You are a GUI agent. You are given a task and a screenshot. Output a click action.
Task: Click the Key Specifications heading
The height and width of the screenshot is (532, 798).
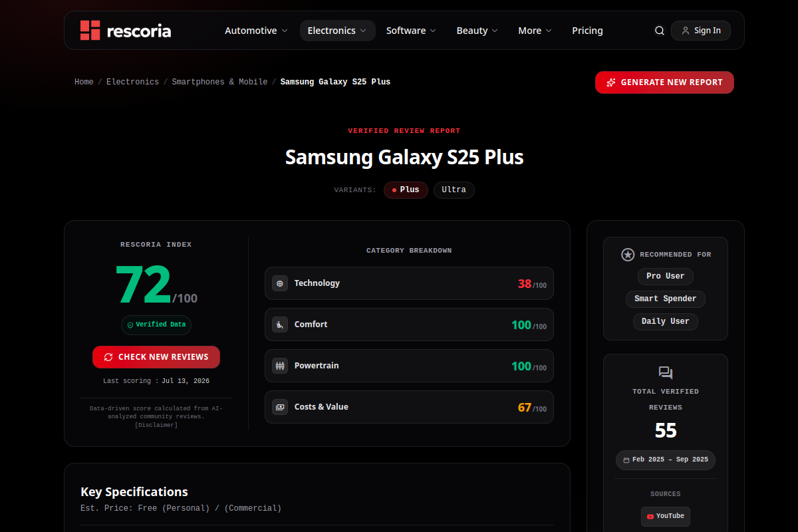[134, 492]
